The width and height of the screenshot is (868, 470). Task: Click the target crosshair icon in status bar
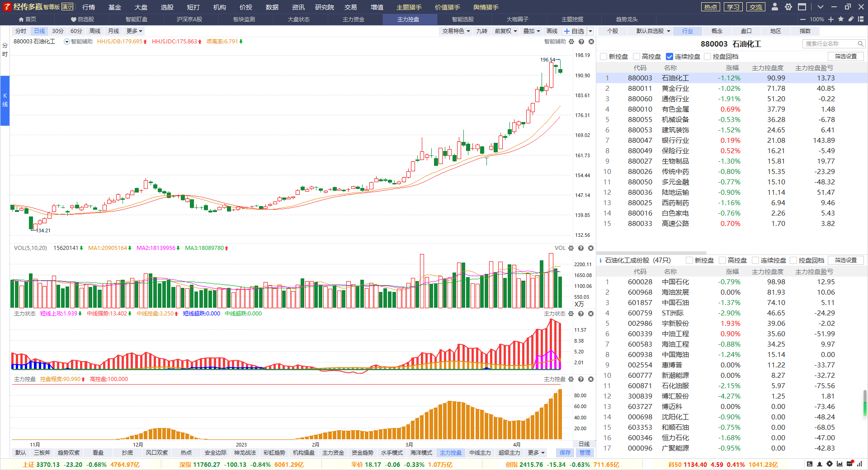[x=830, y=464]
